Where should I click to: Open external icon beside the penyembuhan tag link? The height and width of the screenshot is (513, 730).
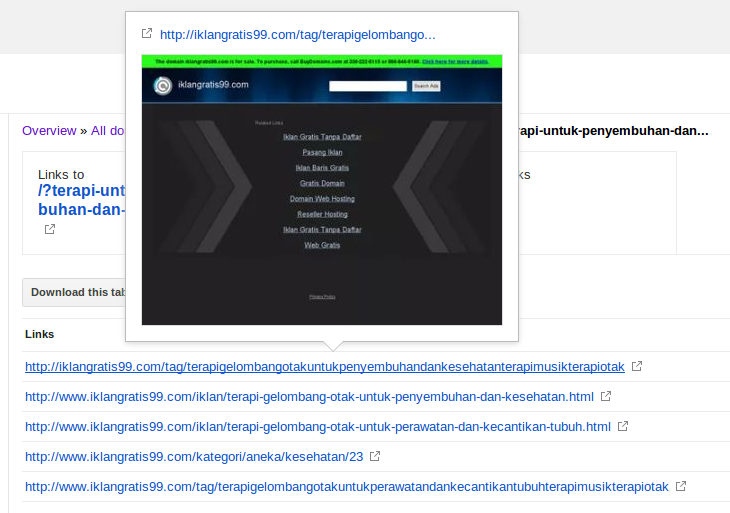coord(637,366)
